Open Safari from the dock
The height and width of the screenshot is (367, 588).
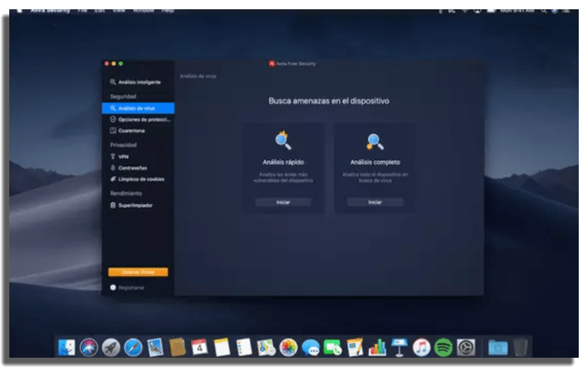pos(133,348)
